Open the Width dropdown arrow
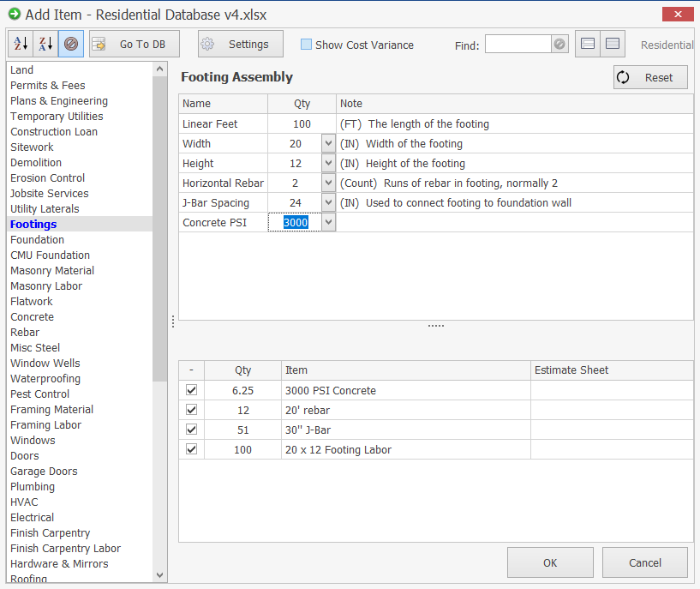Viewport: 700px width, 589px height. tap(328, 143)
